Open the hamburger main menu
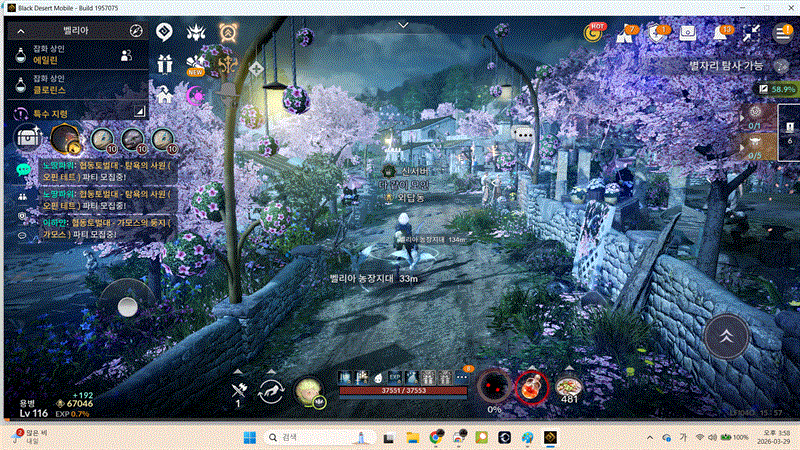The image size is (800, 450). point(782,32)
